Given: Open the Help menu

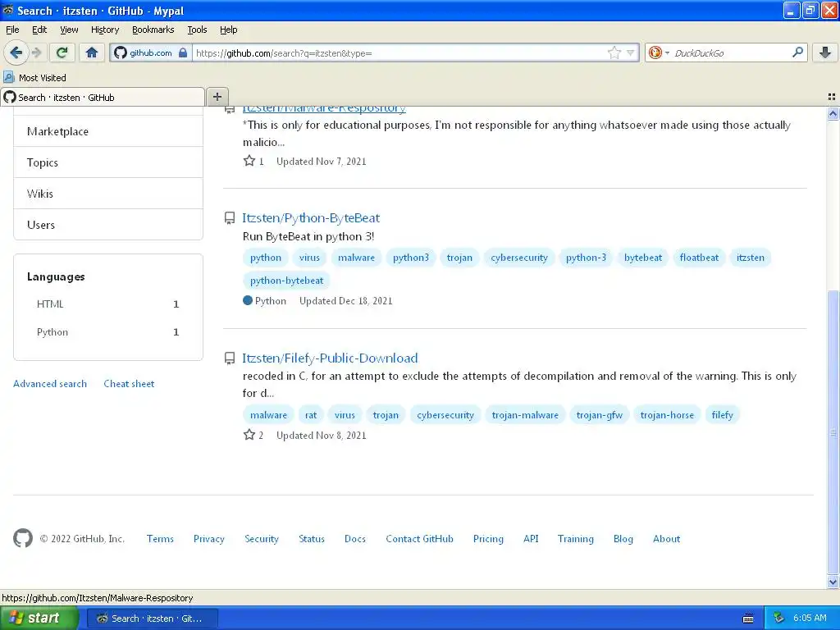Looking at the screenshot, I should tap(228, 30).
